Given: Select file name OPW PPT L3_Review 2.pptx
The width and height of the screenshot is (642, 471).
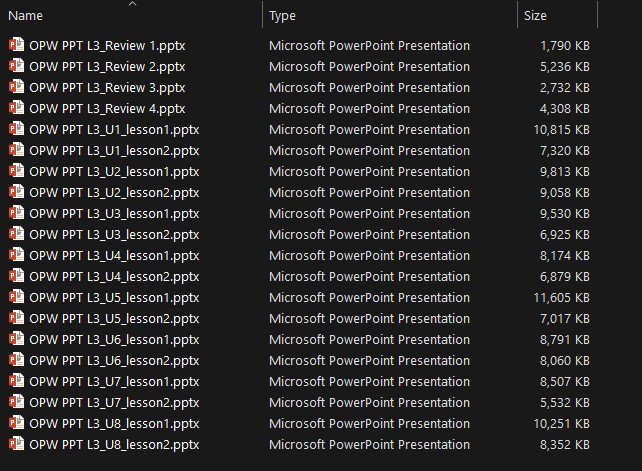Looking at the screenshot, I should coord(107,66).
